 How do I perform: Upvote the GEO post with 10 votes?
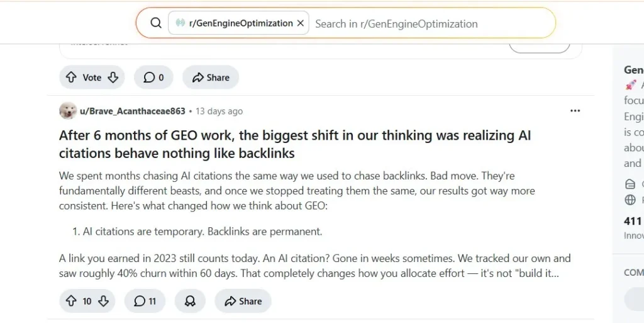[71, 301]
